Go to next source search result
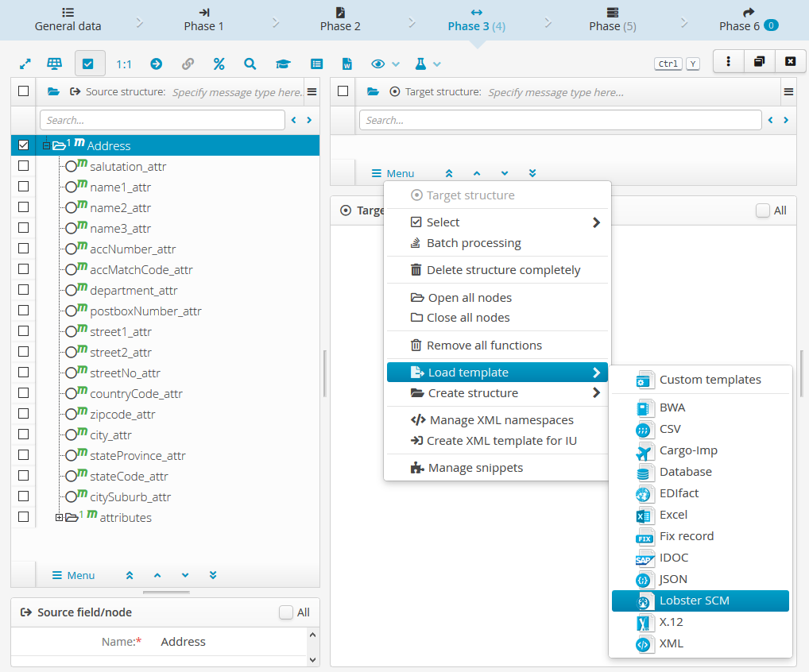This screenshot has height=672, width=809. 309,120
